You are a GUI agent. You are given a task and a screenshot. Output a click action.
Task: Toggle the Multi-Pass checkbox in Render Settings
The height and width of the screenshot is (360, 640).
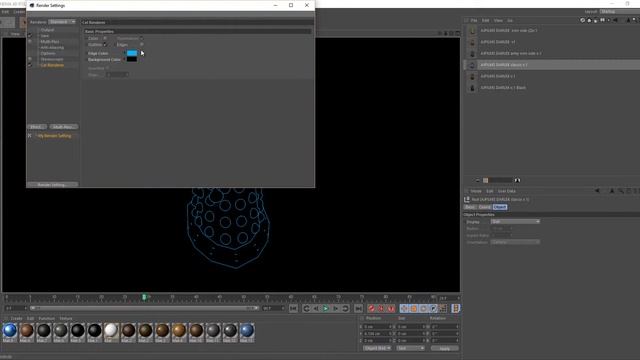pos(30,42)
